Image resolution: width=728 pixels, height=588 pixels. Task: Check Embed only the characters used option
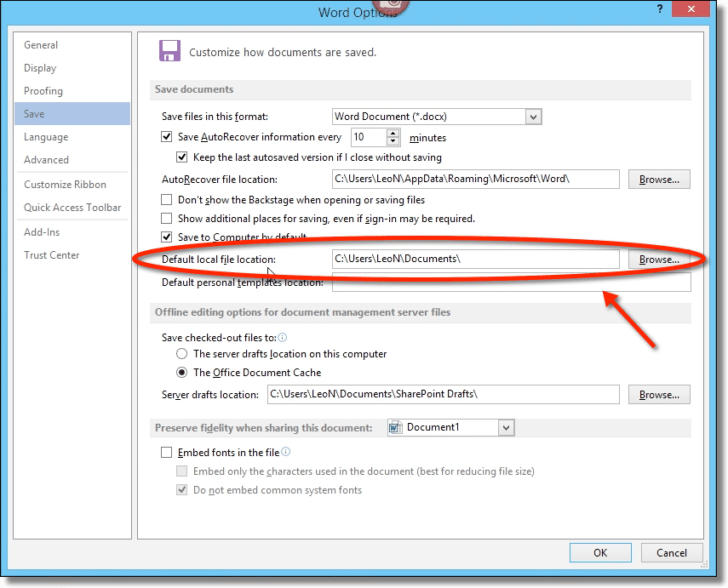pyautogui.click(x=182, y=471)
